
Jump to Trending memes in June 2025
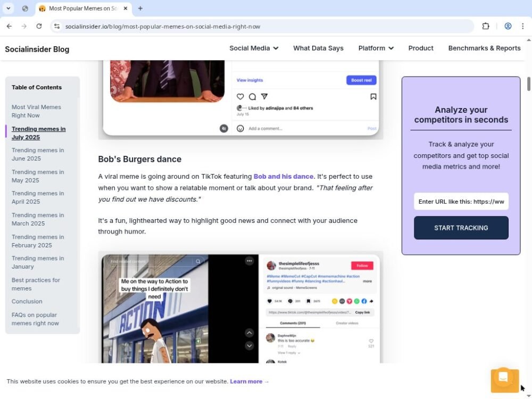pos(38,154)
